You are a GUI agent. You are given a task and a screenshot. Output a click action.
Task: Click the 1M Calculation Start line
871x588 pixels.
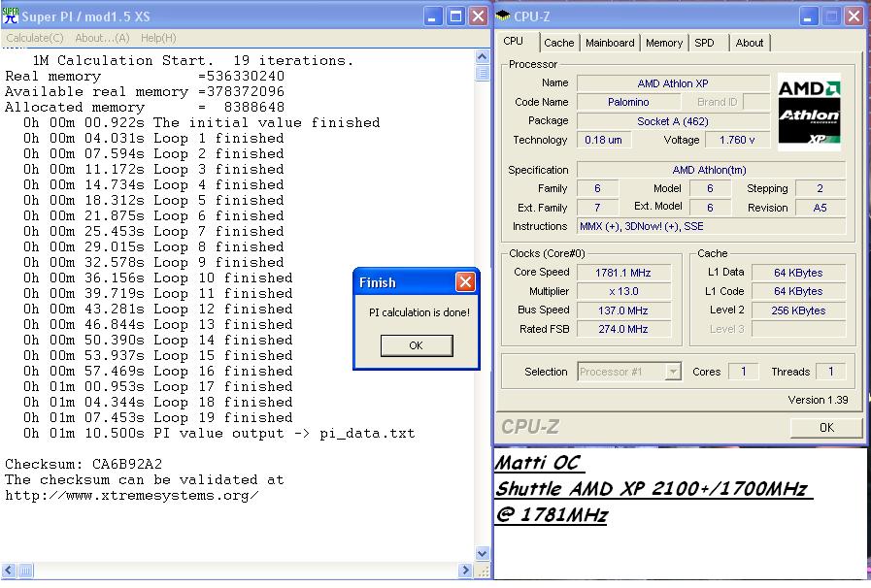tap(193, 60)
